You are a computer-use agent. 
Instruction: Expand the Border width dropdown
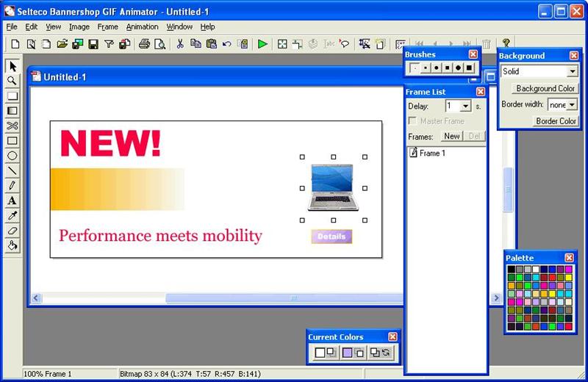[572, 105]
